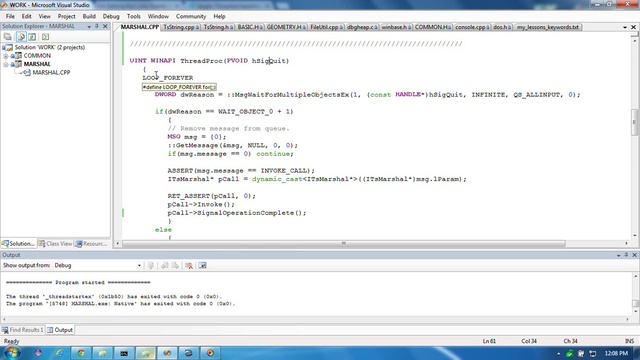Switch to the GEOMETRY.H editor tab
The image size is (640, 360).
click(x=287, y=27)
